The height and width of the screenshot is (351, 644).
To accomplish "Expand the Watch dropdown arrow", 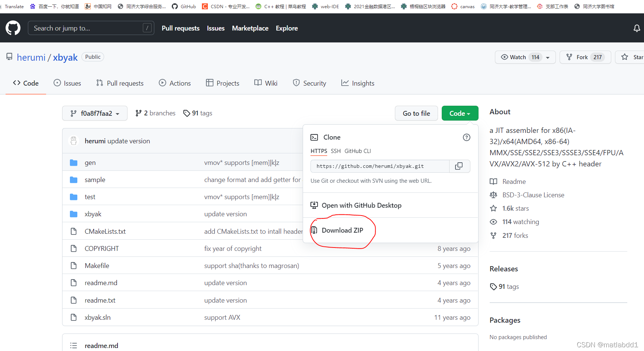I will [548, 57].
